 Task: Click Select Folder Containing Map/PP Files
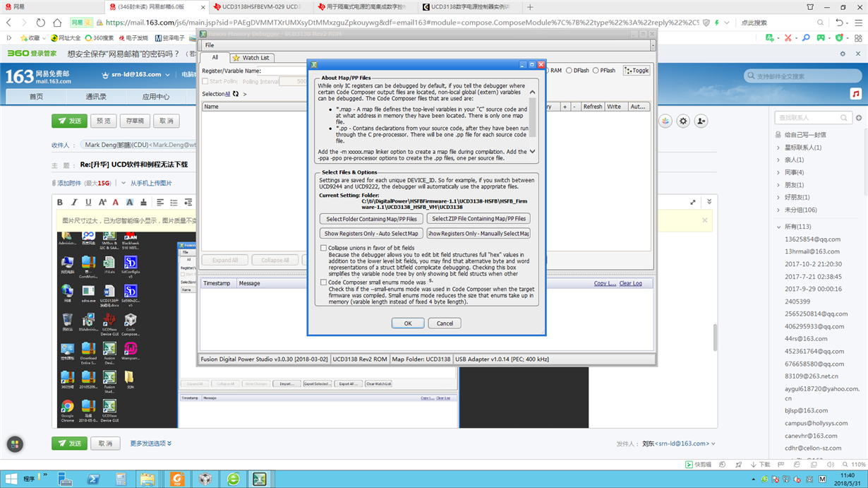[x=371, y=219]
